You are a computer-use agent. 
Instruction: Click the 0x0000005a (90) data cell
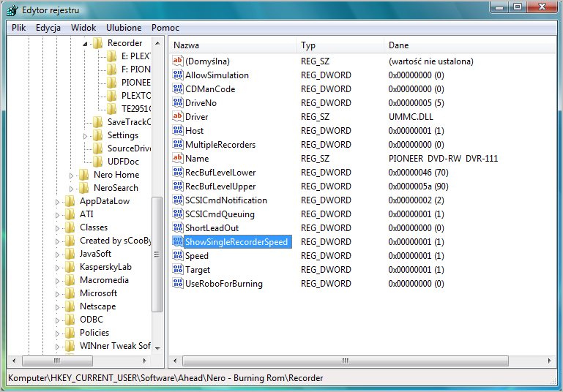point(418,186)
